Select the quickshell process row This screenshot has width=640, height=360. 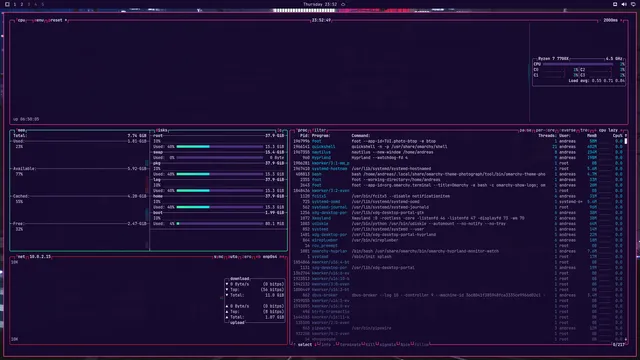pos(458,147)
